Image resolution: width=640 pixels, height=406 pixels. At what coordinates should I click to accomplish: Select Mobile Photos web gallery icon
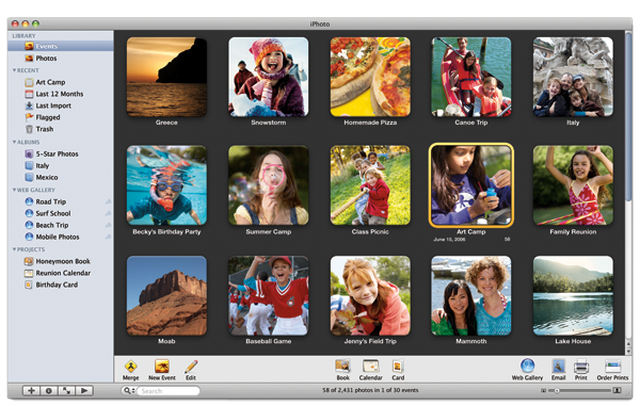29,237
